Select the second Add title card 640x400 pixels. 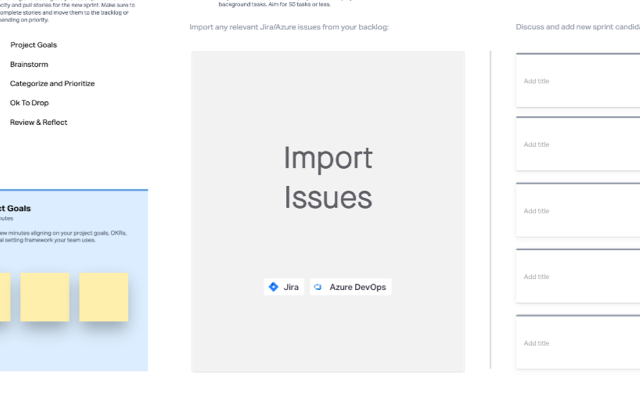[x=578, y=145]
